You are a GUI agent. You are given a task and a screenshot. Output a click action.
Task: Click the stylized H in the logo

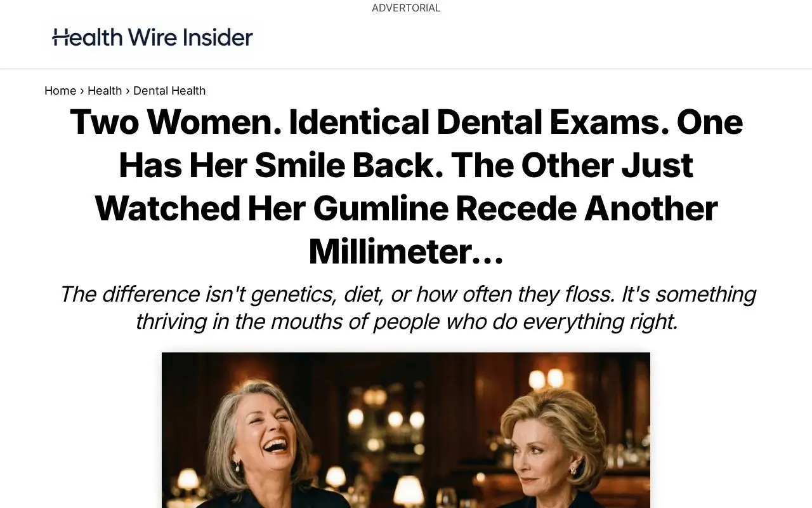pos(61,38)
